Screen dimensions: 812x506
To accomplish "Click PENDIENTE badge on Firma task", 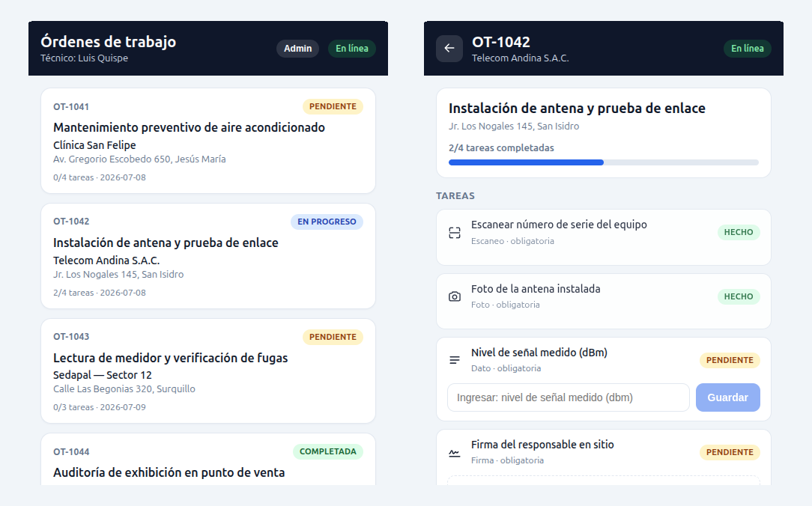I will 730,452.
